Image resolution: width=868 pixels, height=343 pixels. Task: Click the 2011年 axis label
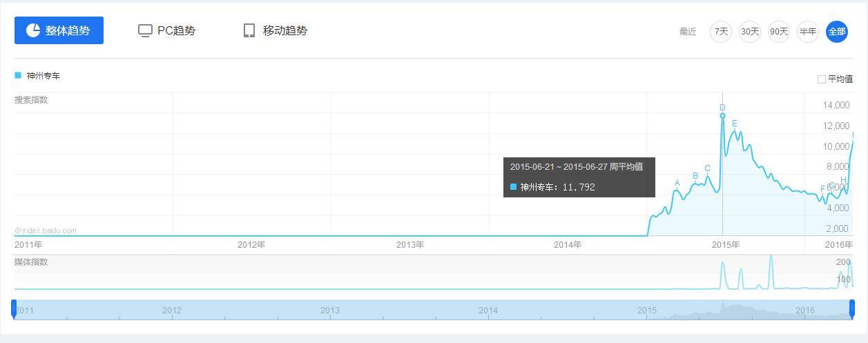tap(28, 245)
